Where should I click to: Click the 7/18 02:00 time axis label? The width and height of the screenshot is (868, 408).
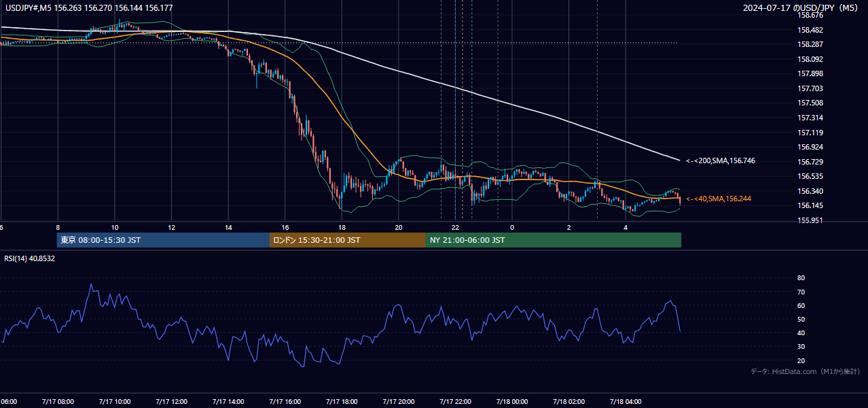(x=569, y=401)
